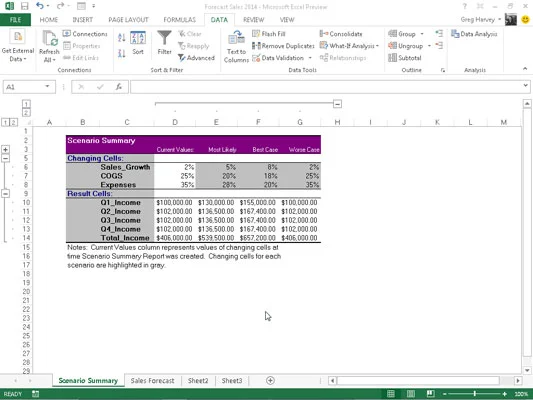Collapse the column outline with minus button

click(x=337, y=104)
